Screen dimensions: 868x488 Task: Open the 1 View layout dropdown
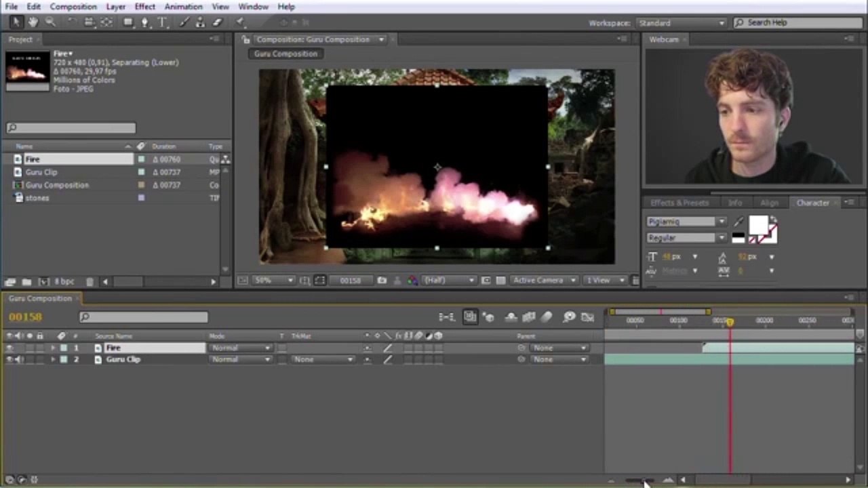coord(604,281)
